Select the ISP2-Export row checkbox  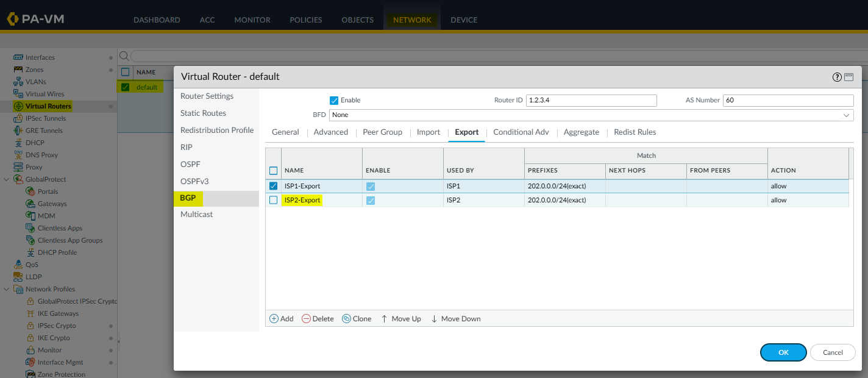[x=273, y=200]
